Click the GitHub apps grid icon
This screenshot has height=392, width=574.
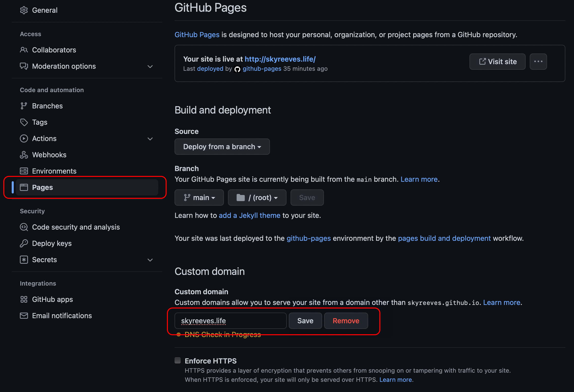(x=24, y=299)
